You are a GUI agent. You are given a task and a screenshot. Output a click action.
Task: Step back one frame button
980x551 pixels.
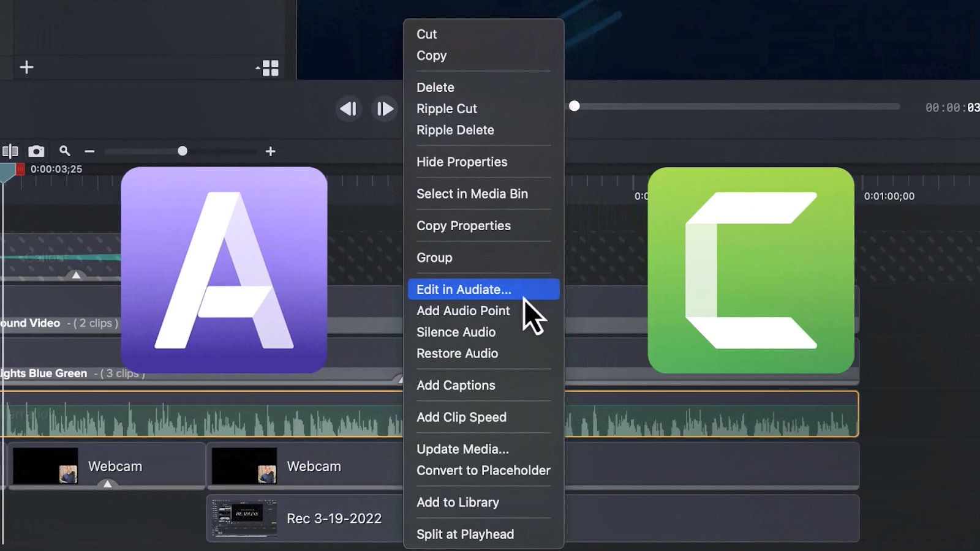pos(349,109)
